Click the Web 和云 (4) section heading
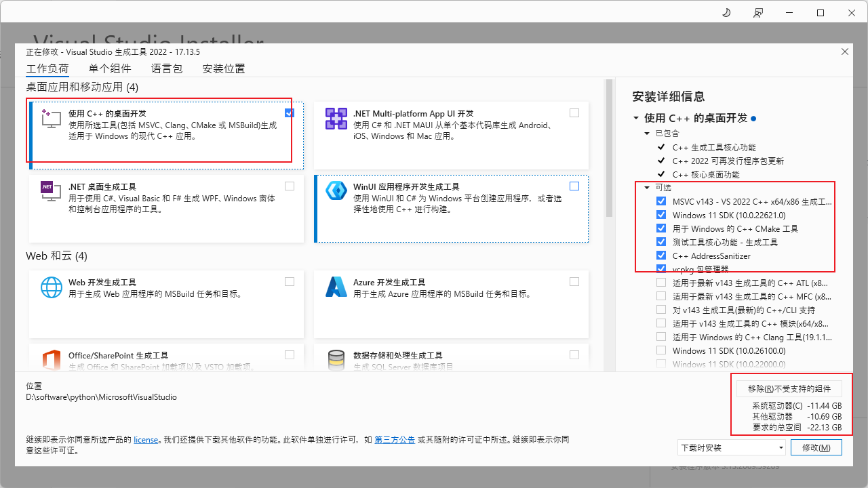868x488 pixels. (x=57, y=256)
